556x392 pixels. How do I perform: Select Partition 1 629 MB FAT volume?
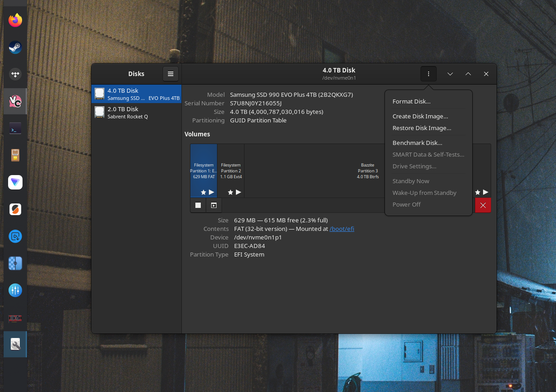pos(203,171)
